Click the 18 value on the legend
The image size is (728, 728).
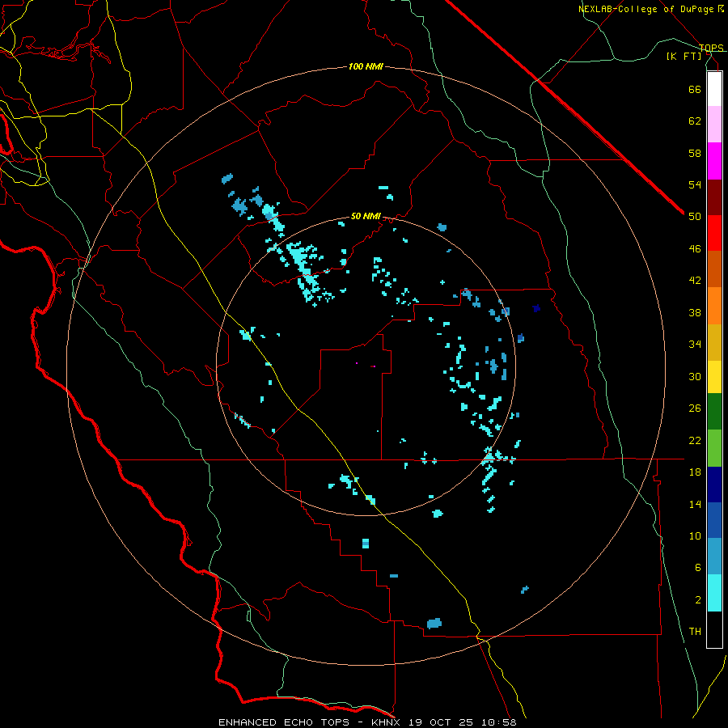click(x=695, y=472)
